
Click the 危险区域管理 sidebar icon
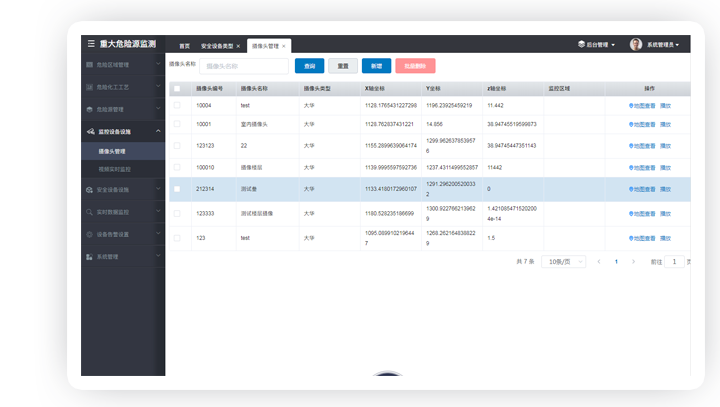(x=90, y=65)
